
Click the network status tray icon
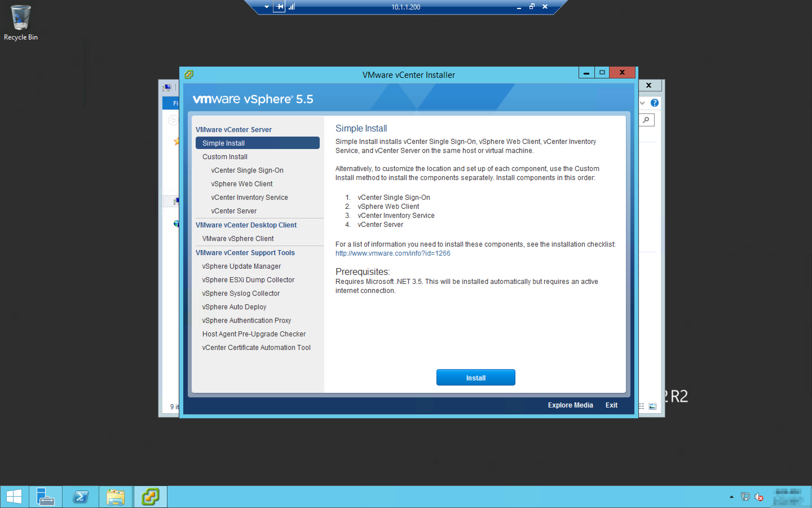coord(745,497)
